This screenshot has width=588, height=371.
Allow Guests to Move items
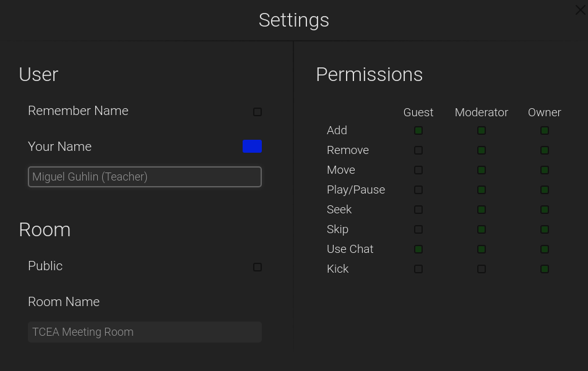coord(418,170)
